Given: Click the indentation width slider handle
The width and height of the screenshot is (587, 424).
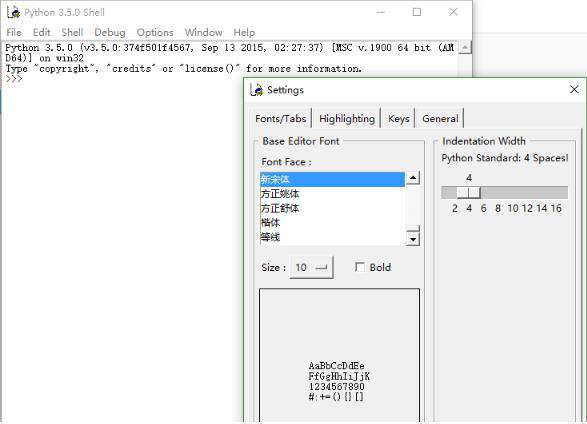Looking at the screenshot, I should (x=469, y=193).
